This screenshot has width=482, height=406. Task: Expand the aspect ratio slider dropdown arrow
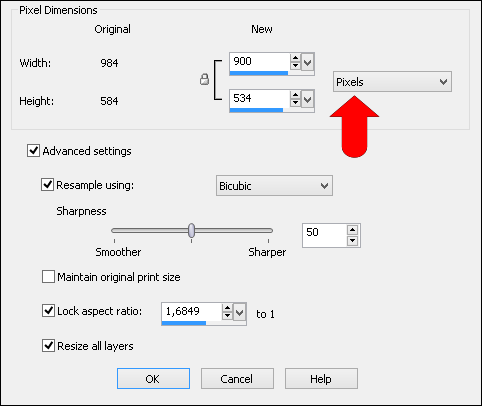click(240, 312)
